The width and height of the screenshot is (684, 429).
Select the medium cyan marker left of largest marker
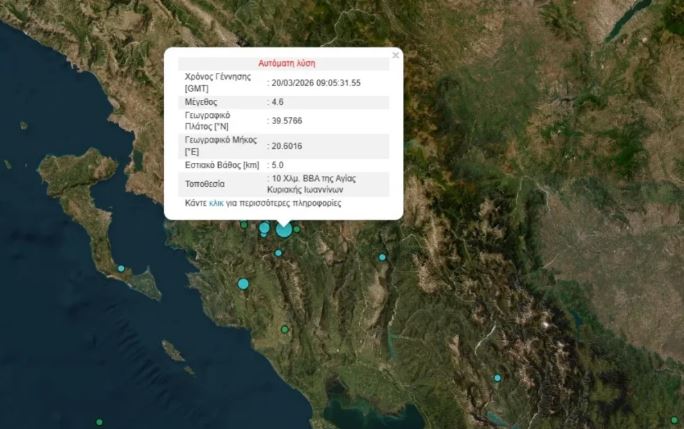(x=264, y=228)
